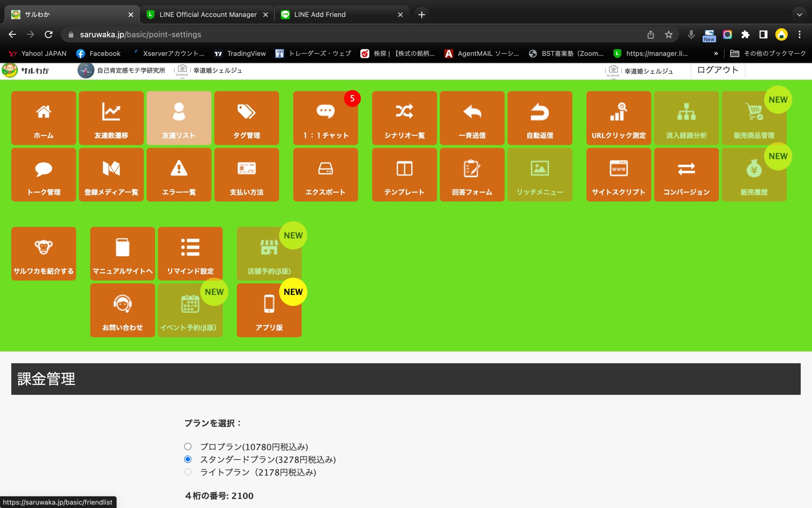
Task: Go back with the browser back arrow
Action: pos(13,34)
